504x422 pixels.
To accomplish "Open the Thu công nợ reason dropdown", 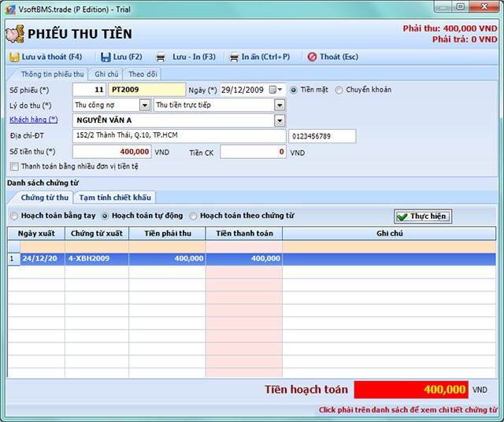I will (x=144, y=105).
